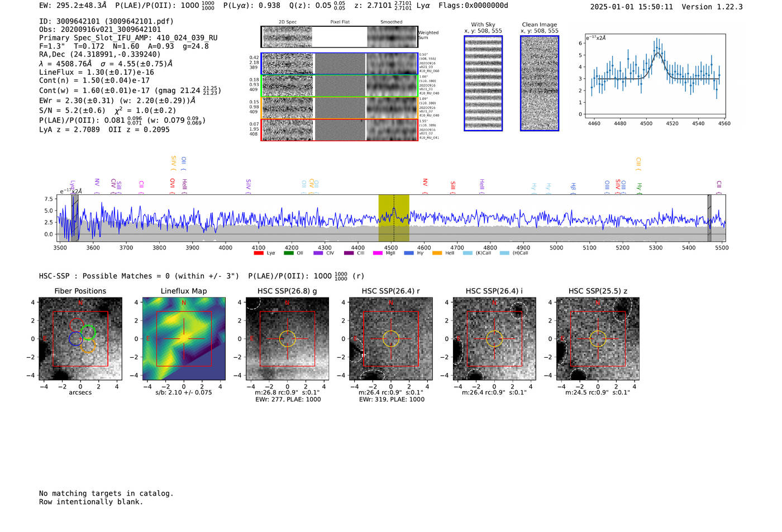Click the RA,Dec coordinates line
This screenshot has width=782, height=532.
click(100, 54)
